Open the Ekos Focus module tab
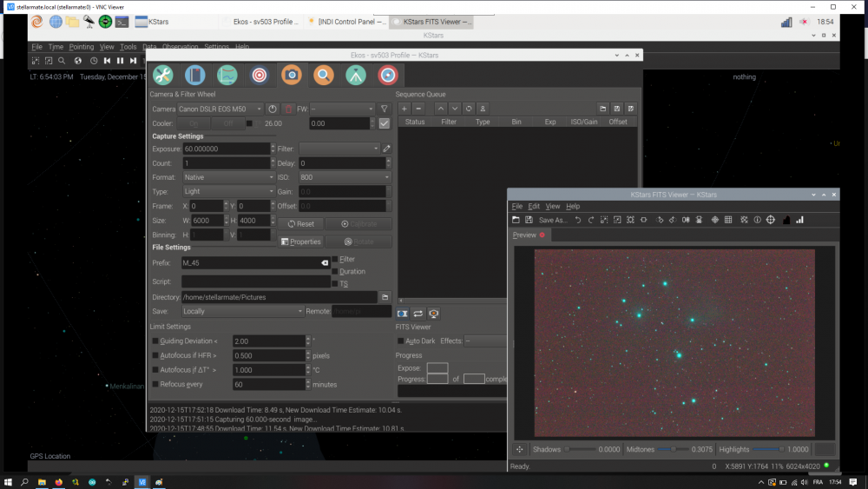Image resolution: width=868 pixels, height=489 pixels. coord(259,76)
